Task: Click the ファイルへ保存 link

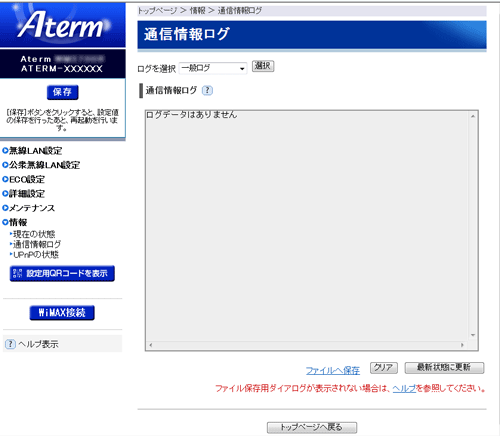Action: tap(333, 370)
